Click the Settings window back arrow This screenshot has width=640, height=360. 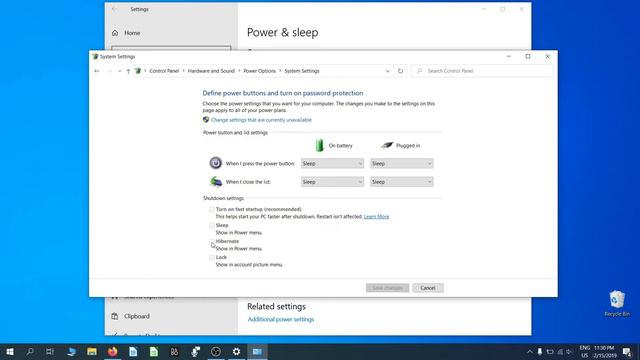(x=114, y=9)
